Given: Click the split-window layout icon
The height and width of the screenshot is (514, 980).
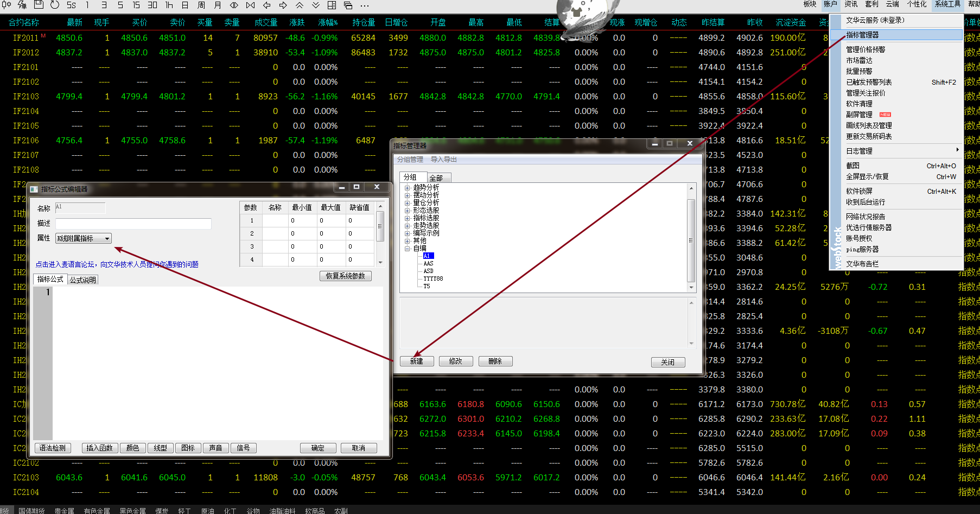Looking at the screenshot, I should [332, 5].
